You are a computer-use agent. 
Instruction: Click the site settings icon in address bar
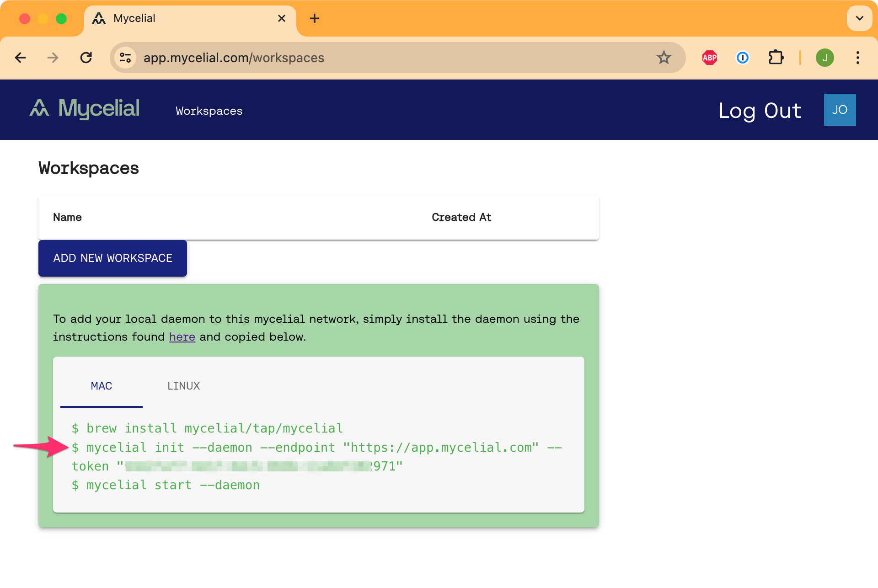[x=125, y=58]
